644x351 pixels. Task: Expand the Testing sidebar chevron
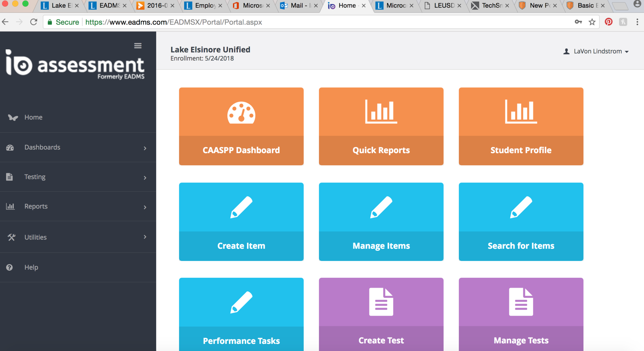click(145, 178)
